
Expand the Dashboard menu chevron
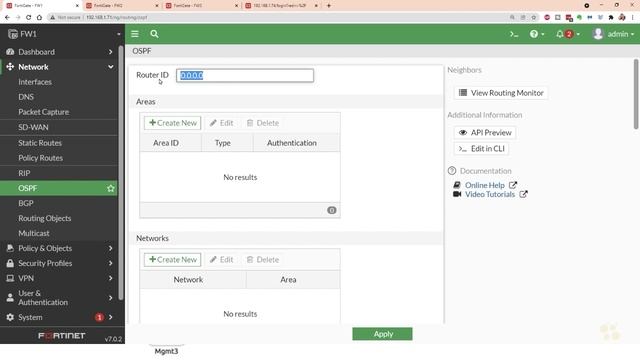[110, 52]
